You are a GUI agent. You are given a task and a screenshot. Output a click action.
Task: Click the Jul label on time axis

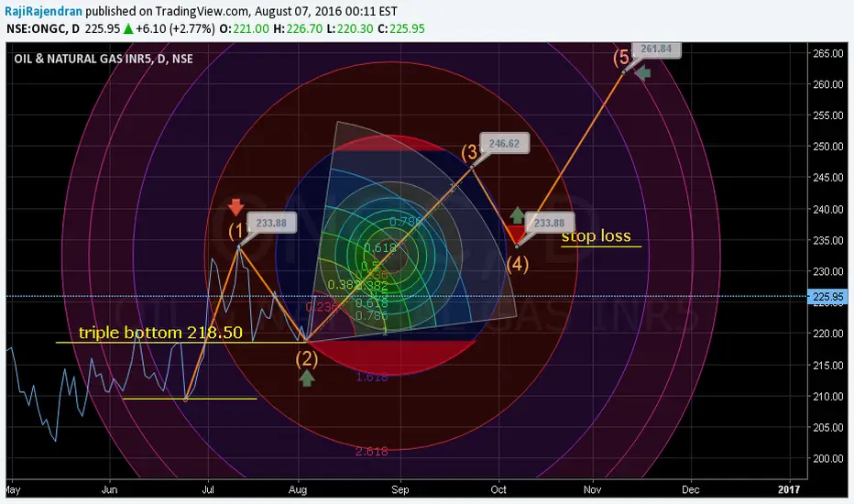pyautogui.click(x=208, y=489)
